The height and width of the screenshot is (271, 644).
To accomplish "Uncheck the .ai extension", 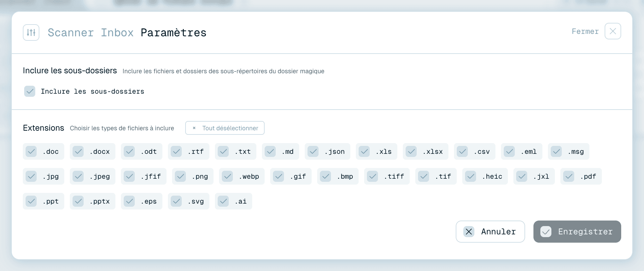I will [x=223, y=201].
